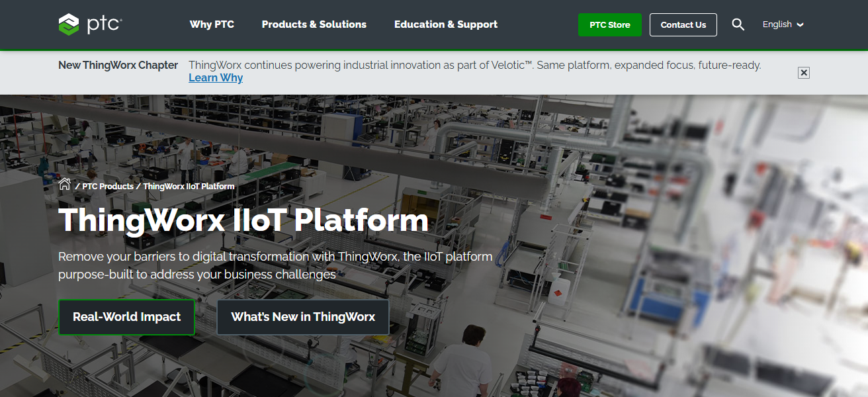Open the Education & Support menu
Screen dimensions: 868x397
tap(446, 24)
